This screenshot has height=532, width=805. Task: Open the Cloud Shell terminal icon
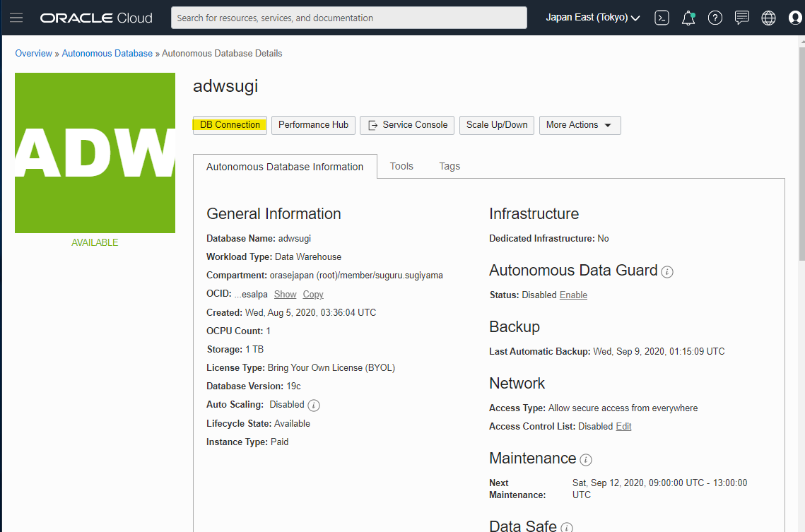point(662,18)
